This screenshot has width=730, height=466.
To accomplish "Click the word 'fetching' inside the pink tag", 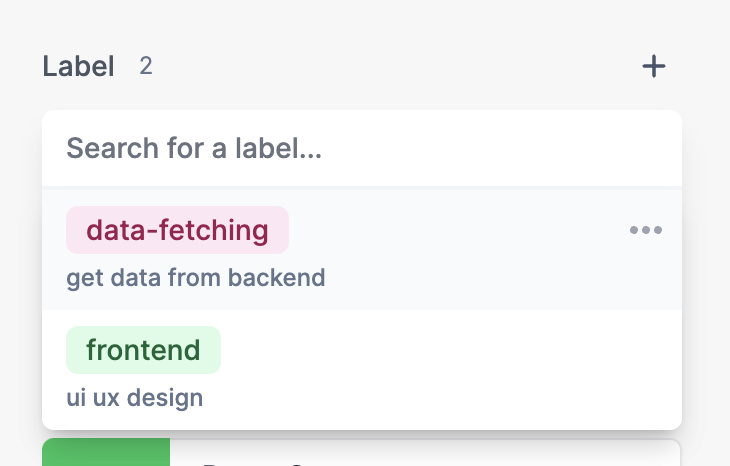I will (214, 230).
